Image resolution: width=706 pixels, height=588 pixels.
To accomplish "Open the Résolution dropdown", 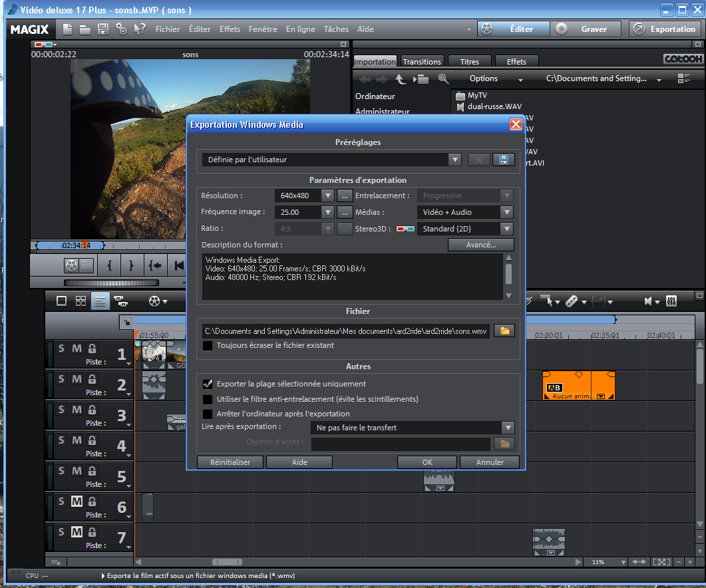I will [x=328, y=196].
